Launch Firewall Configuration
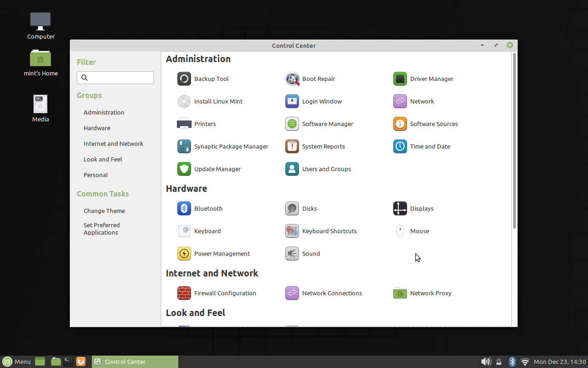 tap(184, 293)
